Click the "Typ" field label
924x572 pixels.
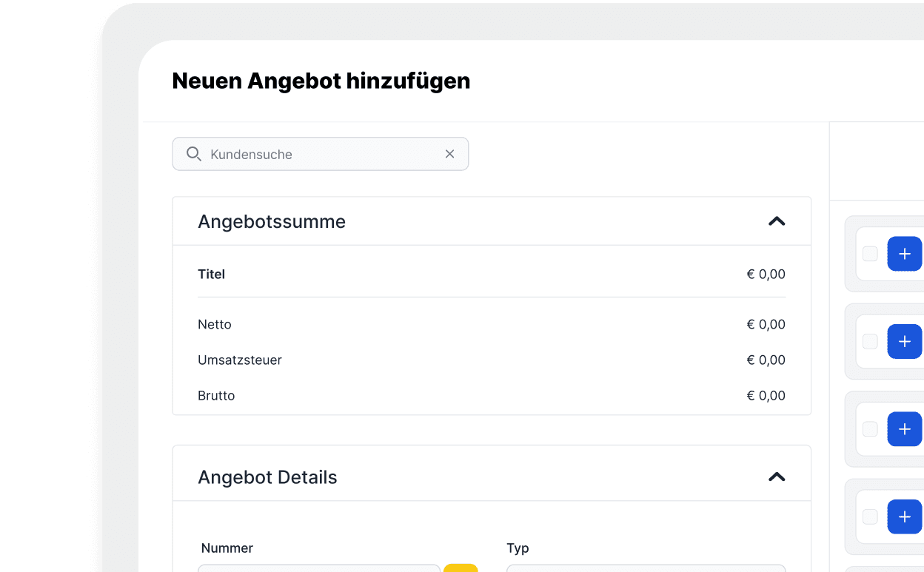[x=518, y=548]
